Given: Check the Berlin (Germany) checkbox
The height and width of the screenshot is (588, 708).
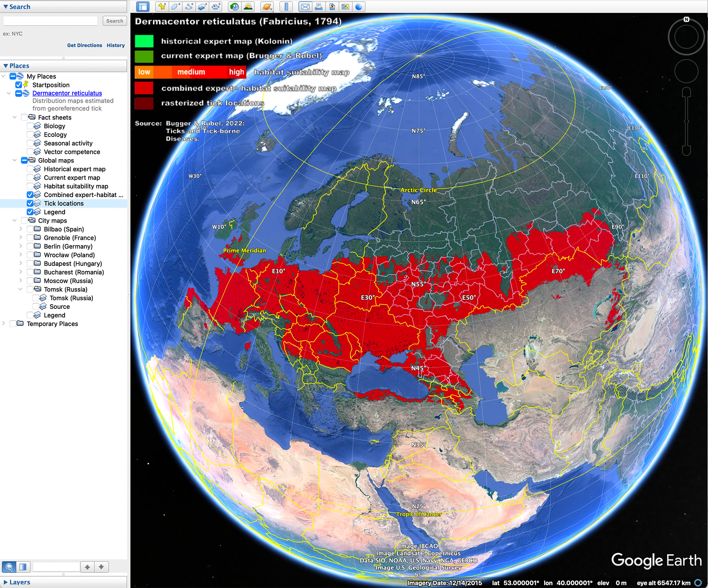Looking at the screenshot, I should (x=30, y=246).
